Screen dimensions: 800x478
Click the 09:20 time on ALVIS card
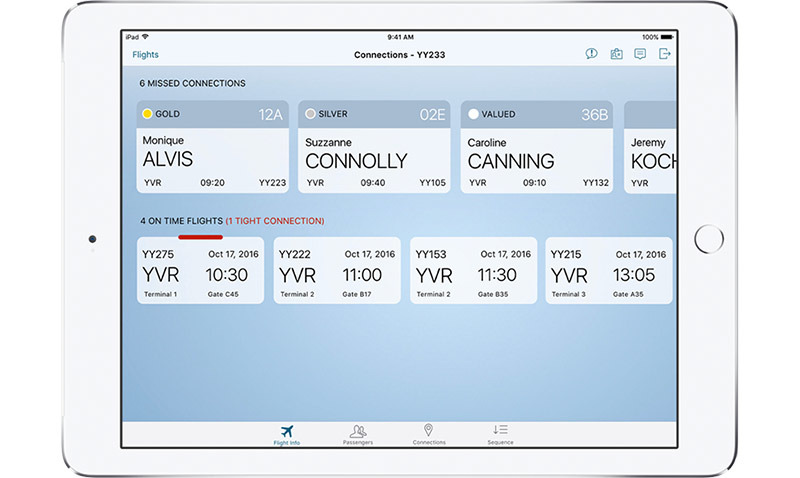click(x=212, y=183)
